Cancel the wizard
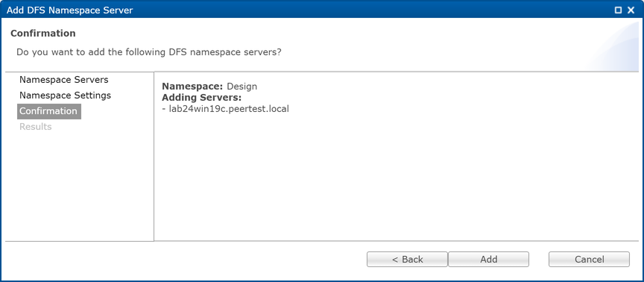The image size is (644, 282). click(589, 260)
